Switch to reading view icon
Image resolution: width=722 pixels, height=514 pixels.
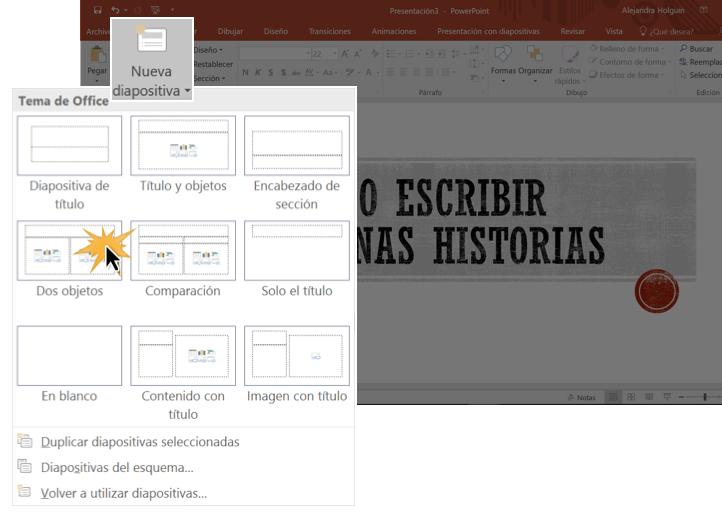(649, 397)
